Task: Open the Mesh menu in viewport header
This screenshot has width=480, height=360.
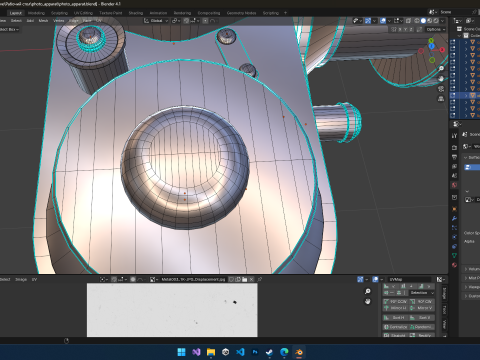Action: (43, 21)
